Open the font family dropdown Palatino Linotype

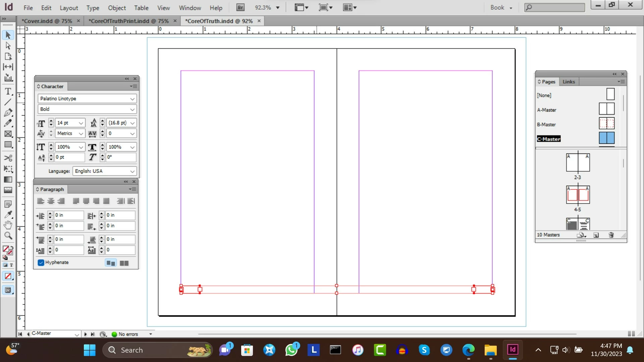(x=132, y=99)
